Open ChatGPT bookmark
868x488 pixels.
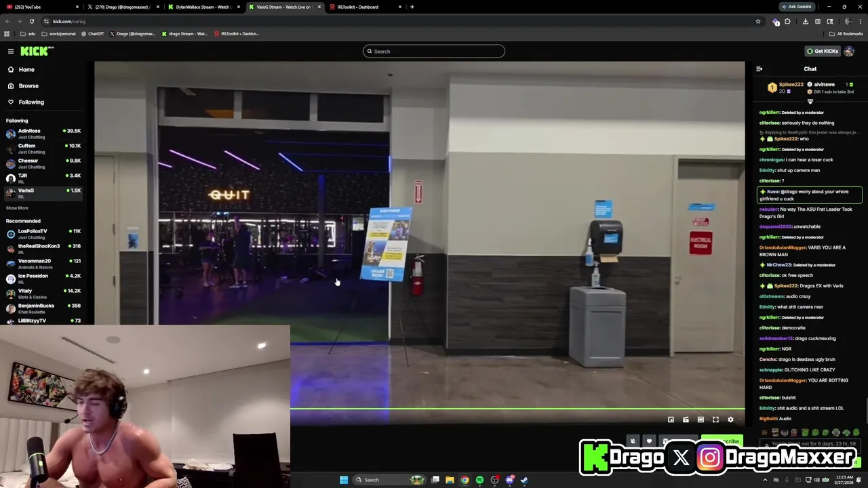point(93,34)
